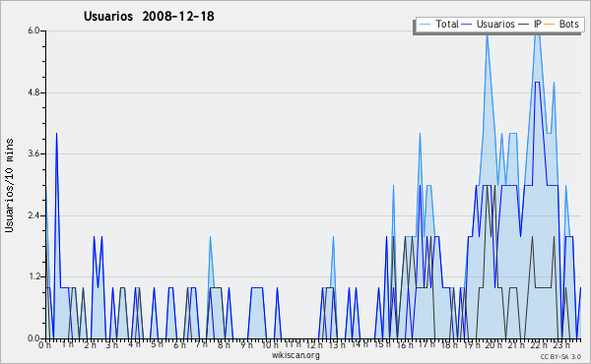Screen dimensions: 591x364
Task: Click the '20 h' x-axis label
Action: [x=493, y=344]
